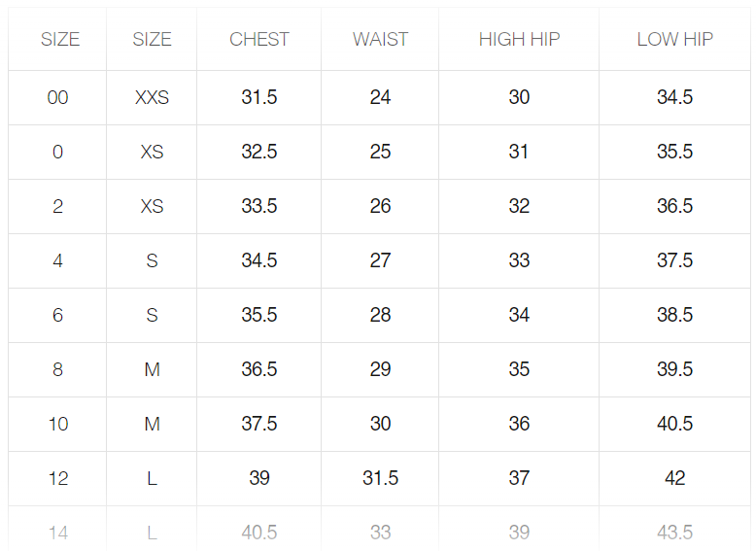This screenshot has height=551, width=756.
Task: Select high hip value 30 for size 00
Action: click(519, 98)
